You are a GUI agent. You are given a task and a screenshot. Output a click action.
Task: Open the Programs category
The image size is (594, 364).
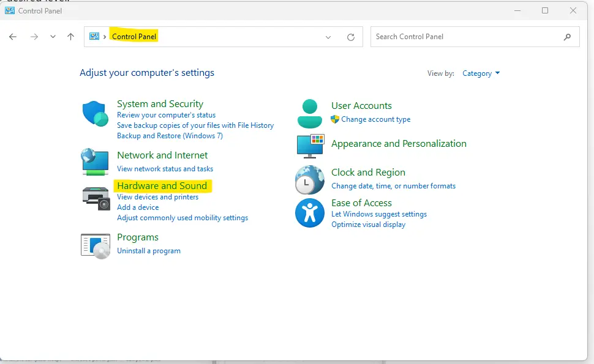tap(138, 237)
